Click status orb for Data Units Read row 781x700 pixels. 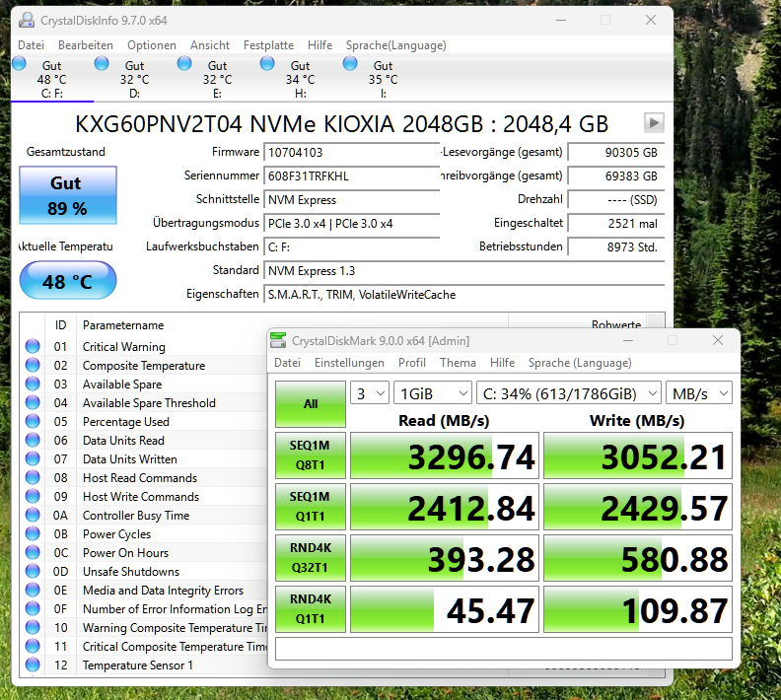coord(33,440)
